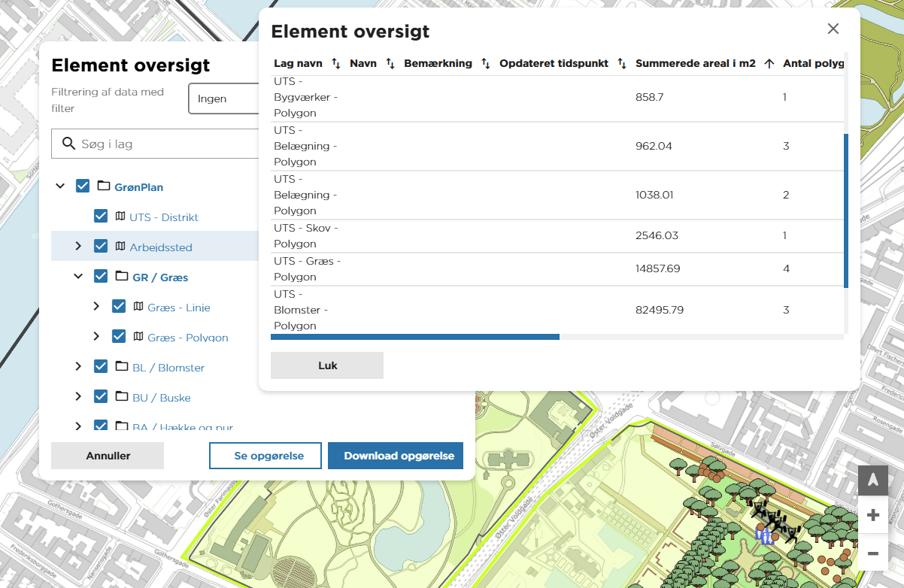Click the Download opgørelse button
The image size is (904, 588).
(x=396, y=456)
